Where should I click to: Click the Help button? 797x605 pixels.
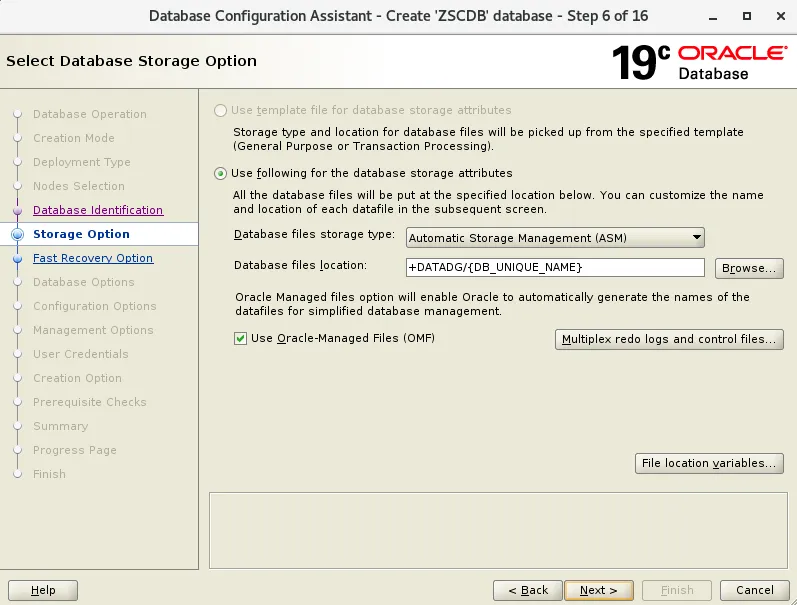[43, 590]
